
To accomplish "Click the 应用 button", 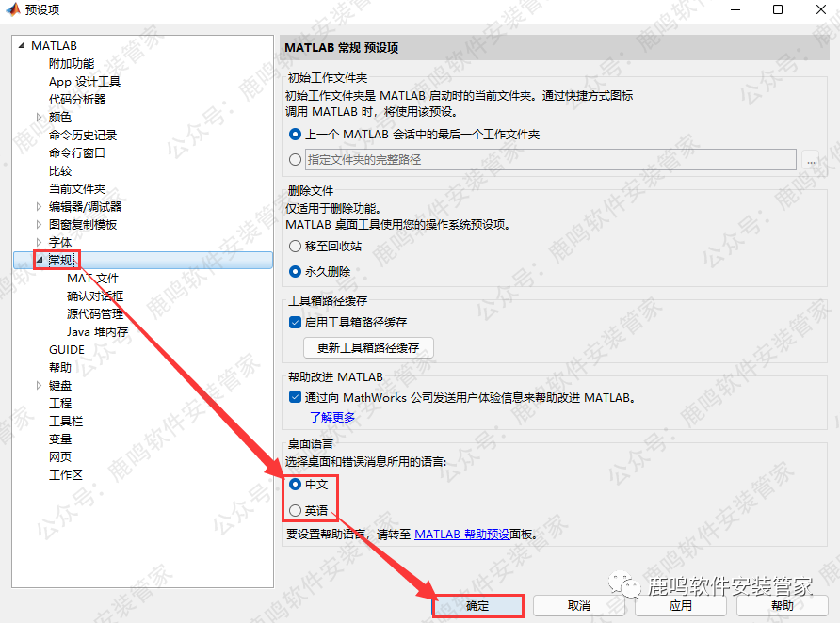I will coord(680,606).
